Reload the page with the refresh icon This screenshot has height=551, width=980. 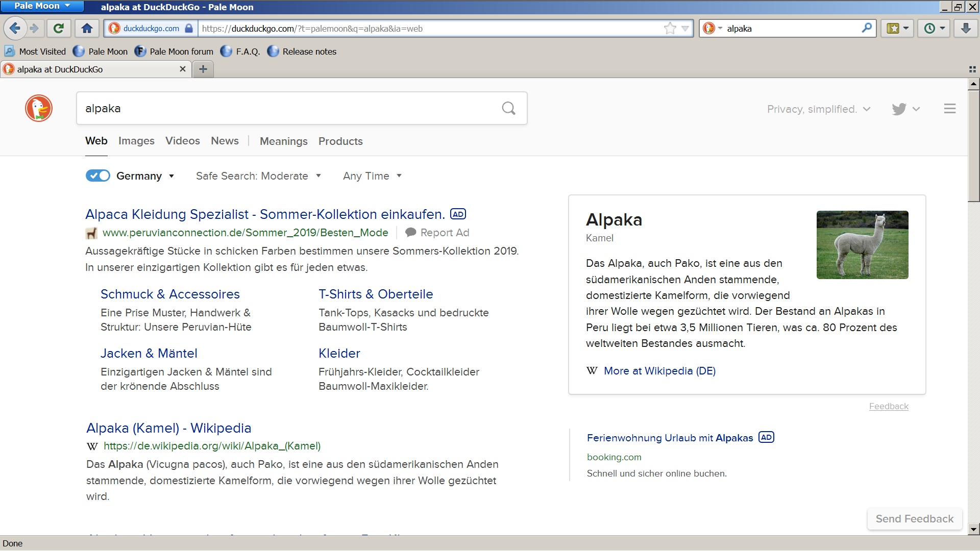59,29
